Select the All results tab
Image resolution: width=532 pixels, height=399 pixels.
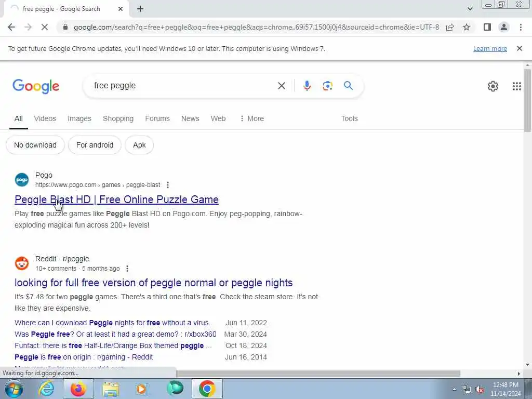(x=19, y=118)
